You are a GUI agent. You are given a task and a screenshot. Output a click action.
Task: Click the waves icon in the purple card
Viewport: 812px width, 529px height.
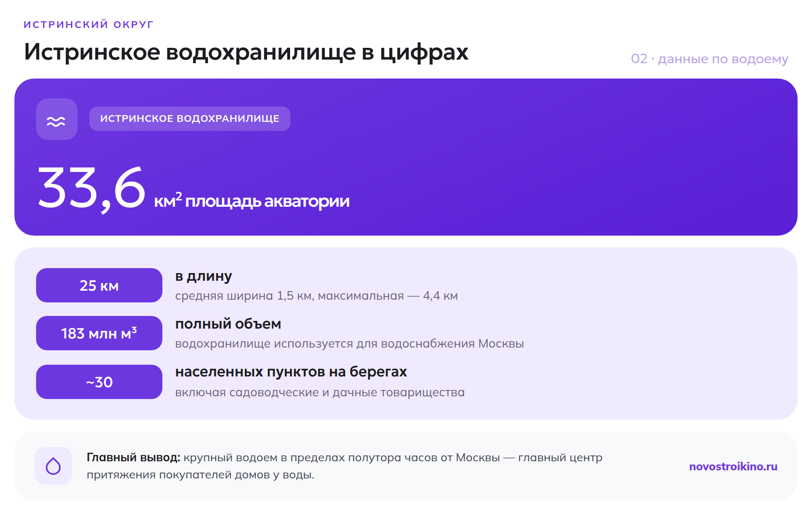pos(56,119)
